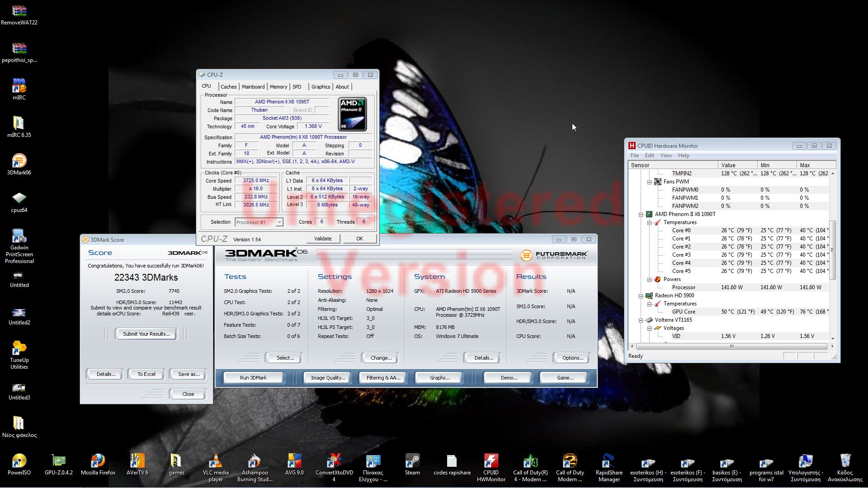Collapse the AMD Phenom II X6 1090T node
This screenshot has width=868, height=488.
click(x=641, y=214)
